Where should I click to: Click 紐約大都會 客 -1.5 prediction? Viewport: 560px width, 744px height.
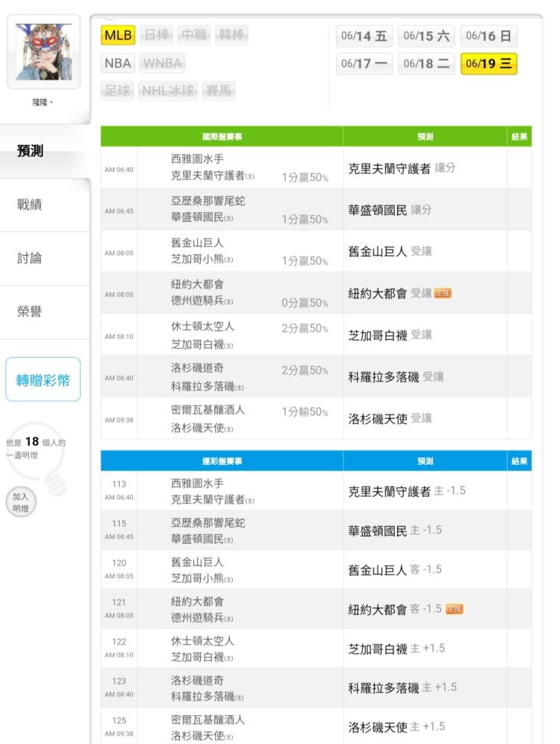395,609
